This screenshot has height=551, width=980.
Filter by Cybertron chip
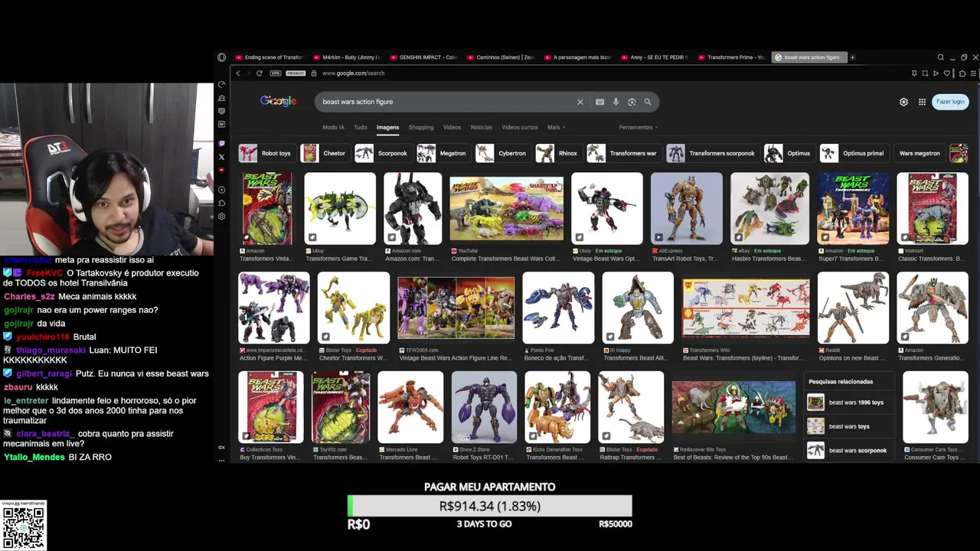pos(501,153)
